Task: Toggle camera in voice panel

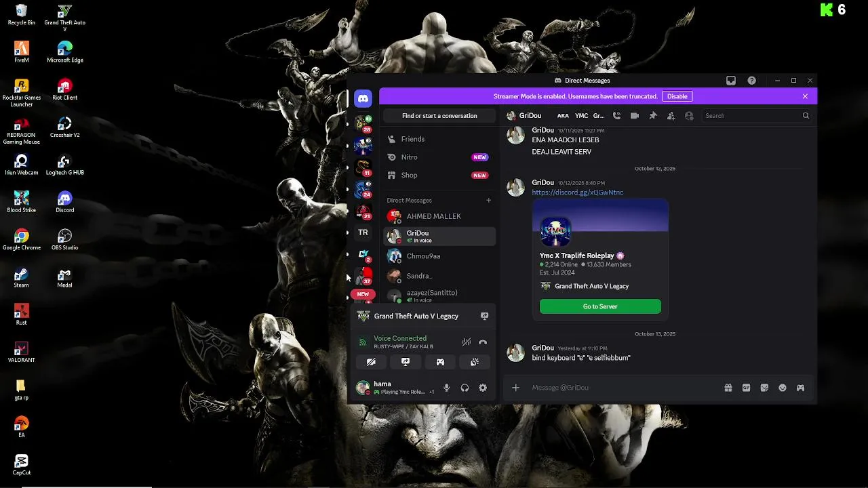Action: [371, 362]
